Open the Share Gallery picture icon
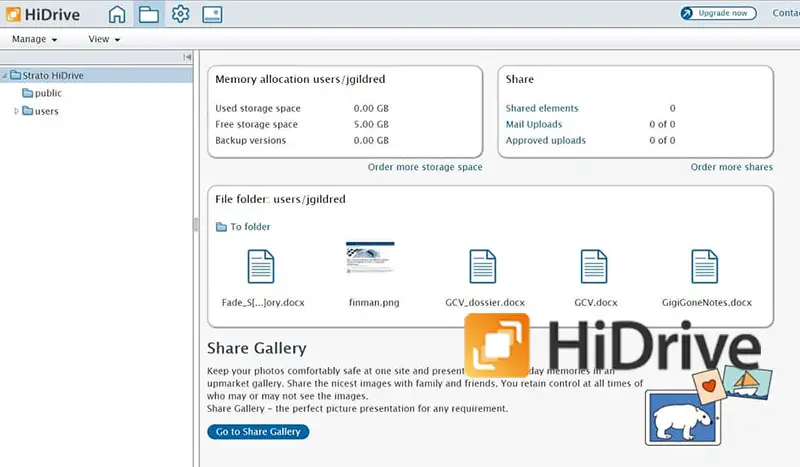Screen dimensions: 800x467 point(212,14)
